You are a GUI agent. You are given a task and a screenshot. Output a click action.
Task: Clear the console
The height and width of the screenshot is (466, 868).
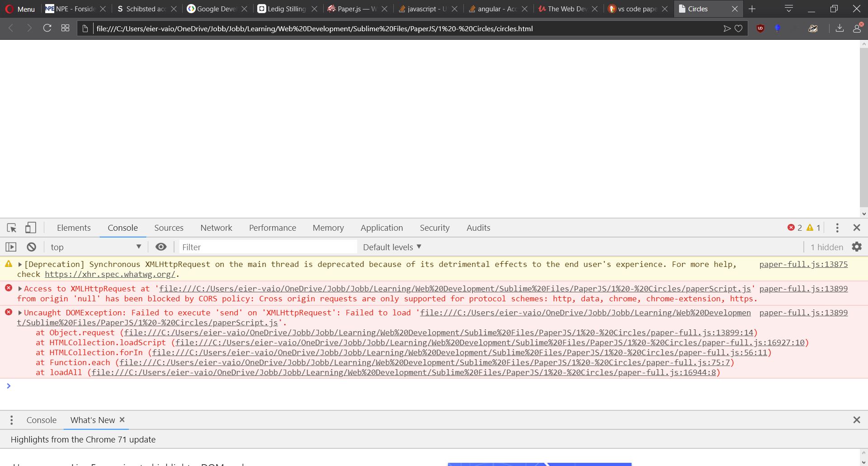click(31, 247)
